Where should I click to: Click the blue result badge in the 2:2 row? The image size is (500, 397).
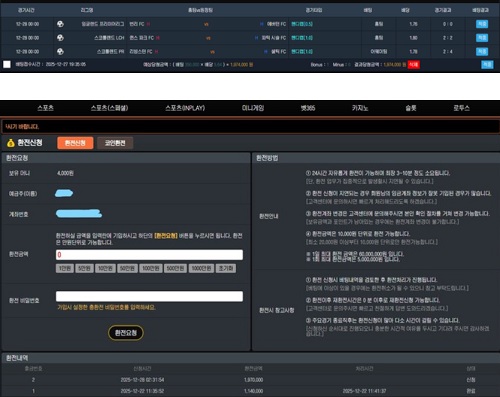(482, 38)
